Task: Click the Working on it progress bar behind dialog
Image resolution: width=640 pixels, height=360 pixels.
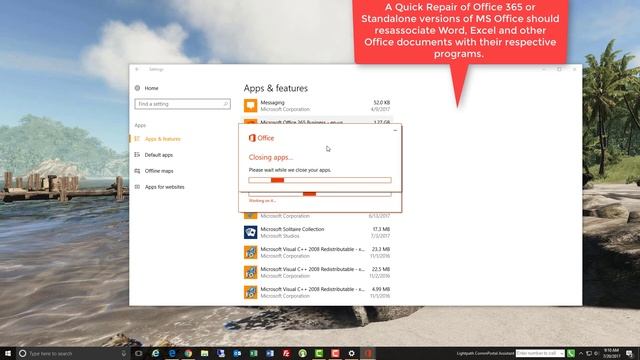Action: tap(320, 194)
